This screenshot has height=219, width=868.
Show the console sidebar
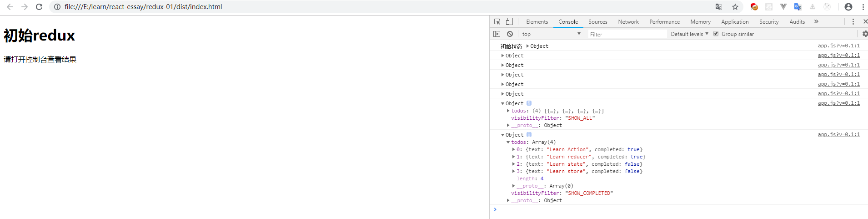(497, 34)
